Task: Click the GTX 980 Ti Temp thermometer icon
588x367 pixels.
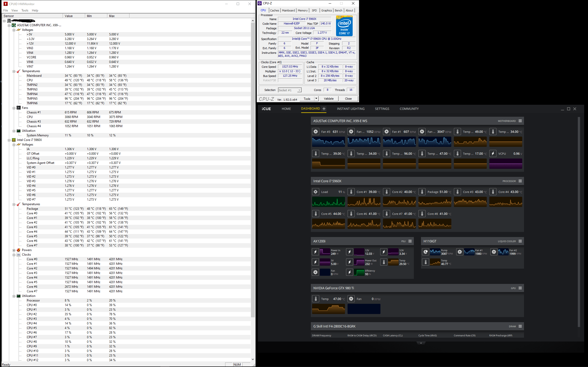Action: pos(316,299)
